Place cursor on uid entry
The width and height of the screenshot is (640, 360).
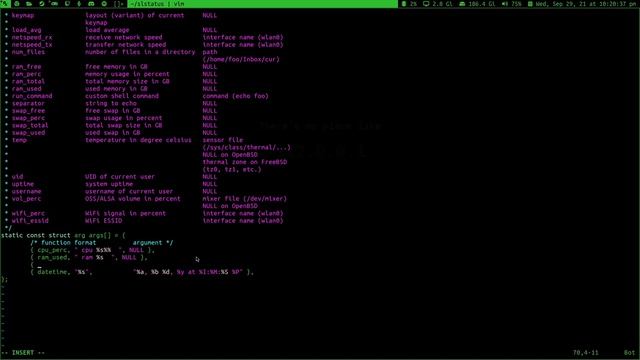pos(17,177)
